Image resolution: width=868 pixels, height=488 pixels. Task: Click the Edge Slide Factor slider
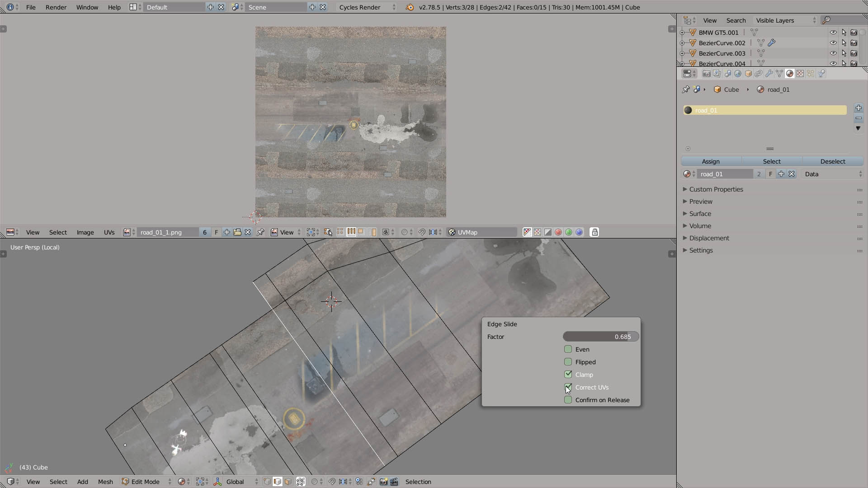[600, 337]
